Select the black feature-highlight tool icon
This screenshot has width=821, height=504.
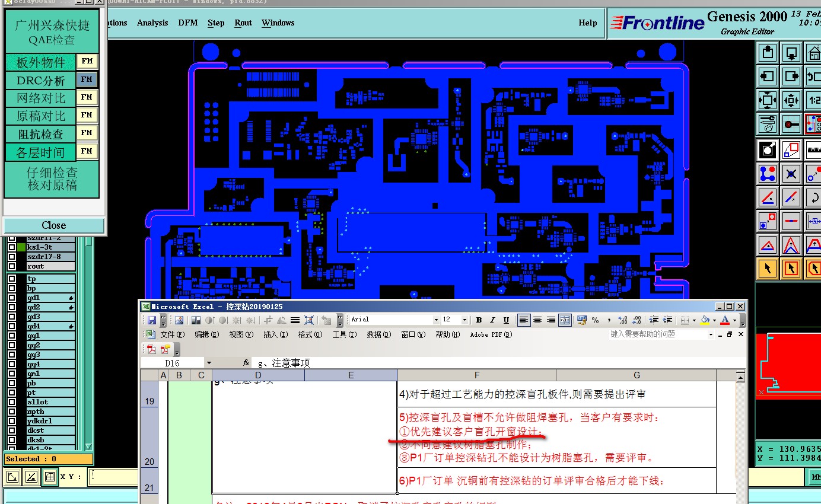tap(768, 150)
